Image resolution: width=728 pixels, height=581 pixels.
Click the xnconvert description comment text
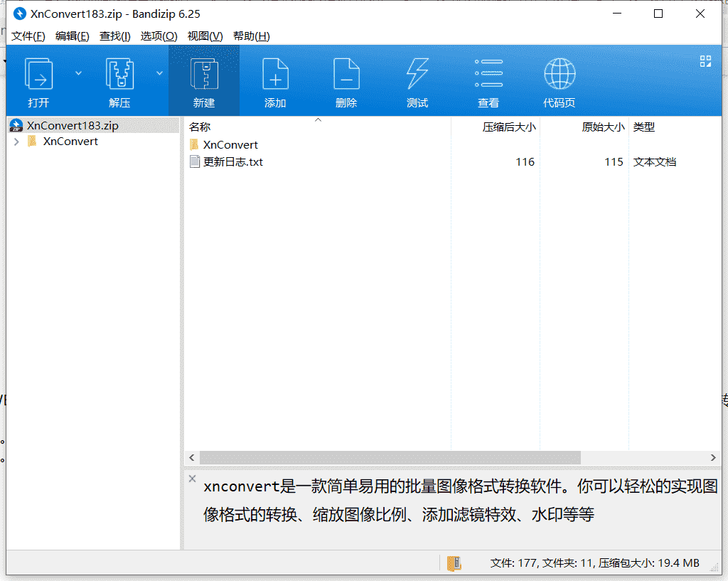461,500
